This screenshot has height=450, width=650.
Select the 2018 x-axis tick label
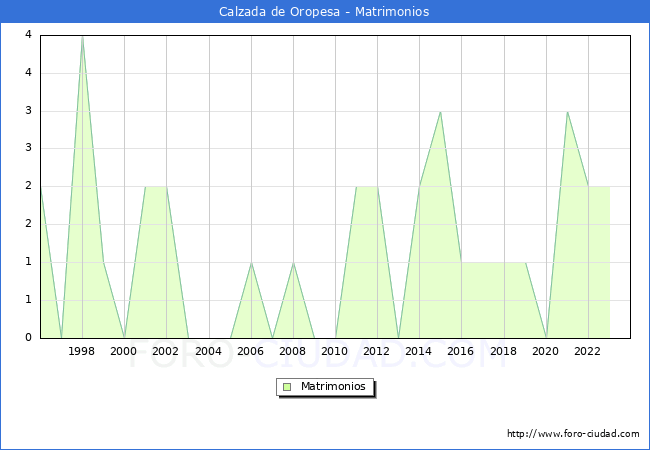503,351
